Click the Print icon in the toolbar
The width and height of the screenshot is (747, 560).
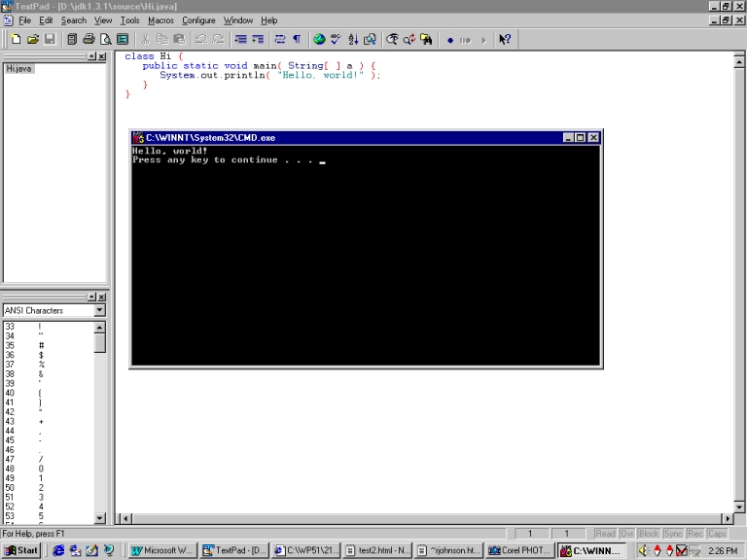tap(89, 40)
